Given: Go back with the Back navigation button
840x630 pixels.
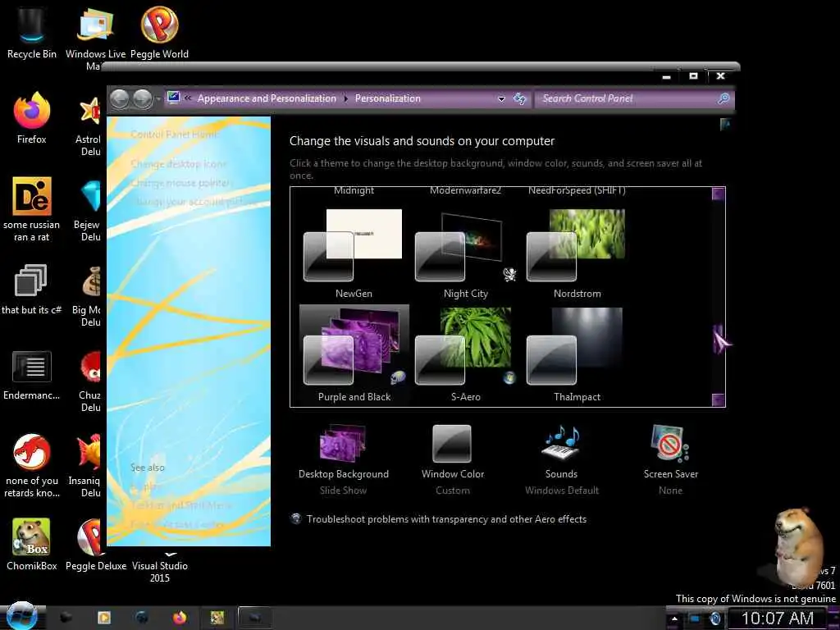Looking at the screenshot, I should (x=120, y=98).
